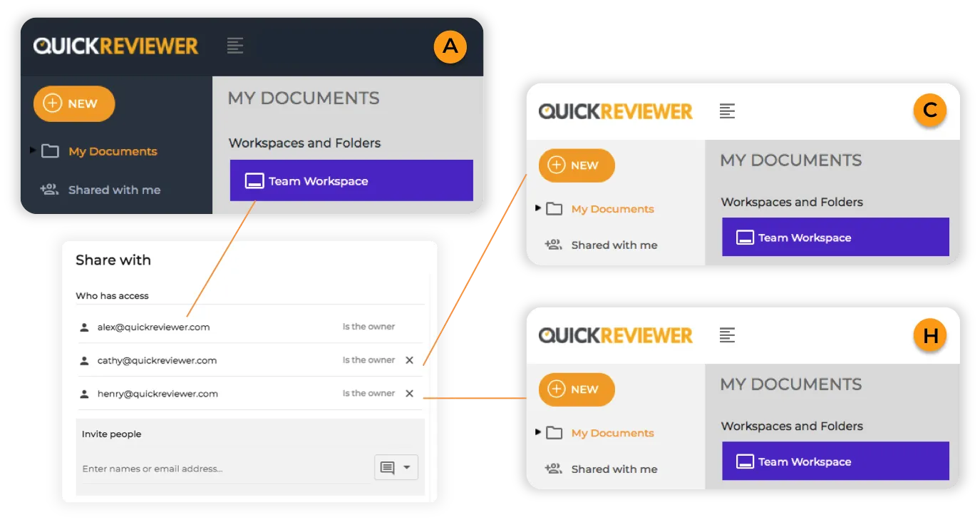Click the hamburger menu icon in dark panel A

coord(235,46)
